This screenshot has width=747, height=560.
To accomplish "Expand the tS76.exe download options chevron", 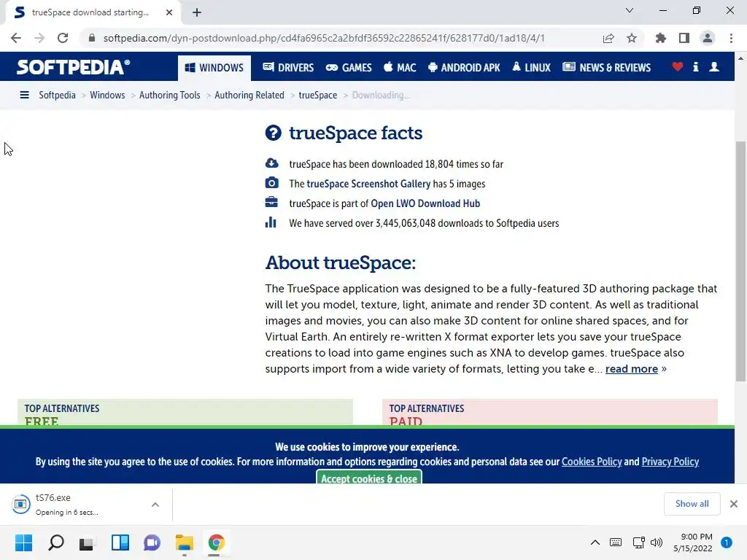I will pos(155,505).
